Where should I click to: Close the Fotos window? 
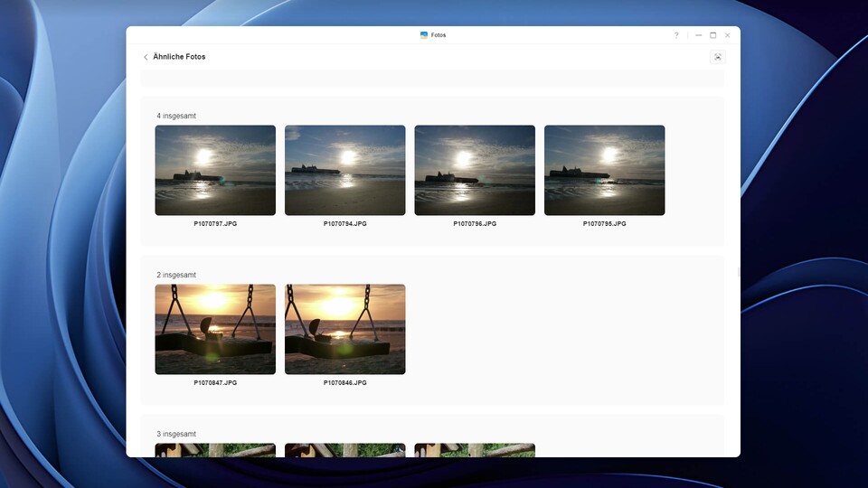(x=728, y=35)
